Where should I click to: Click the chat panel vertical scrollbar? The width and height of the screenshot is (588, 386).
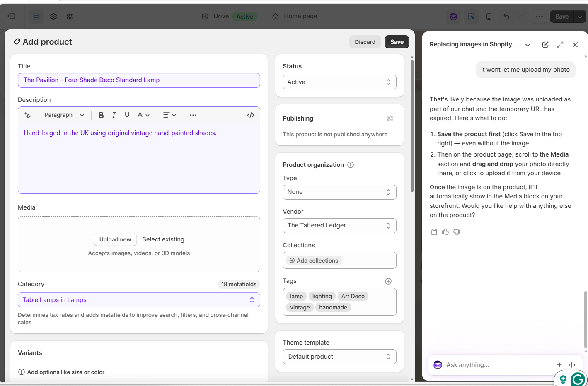pos(586,320)
